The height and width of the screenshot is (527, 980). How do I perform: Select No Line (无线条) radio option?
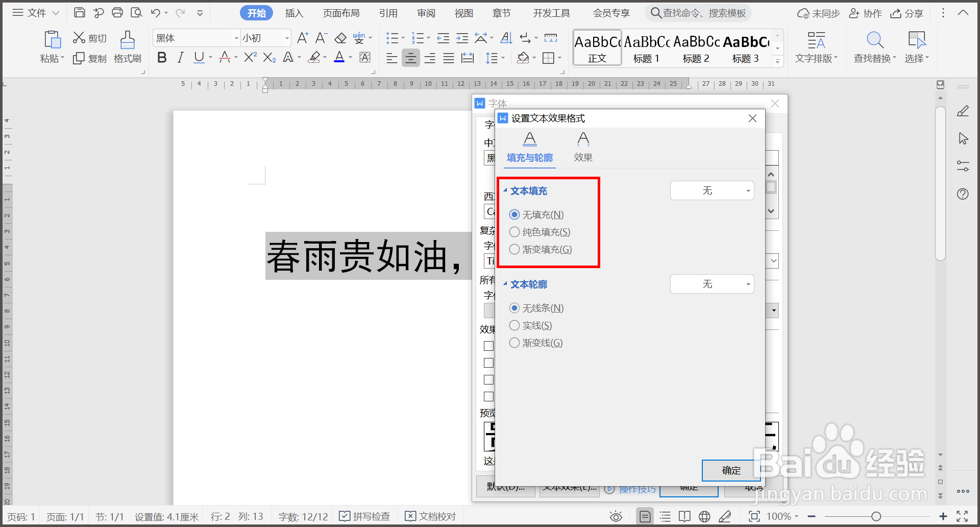tap(536, 308)
